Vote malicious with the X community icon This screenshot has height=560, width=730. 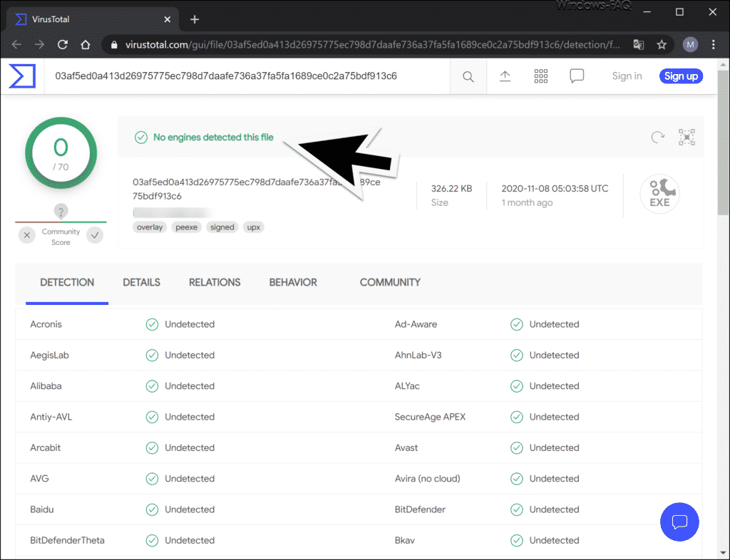[x=27, y=235]
